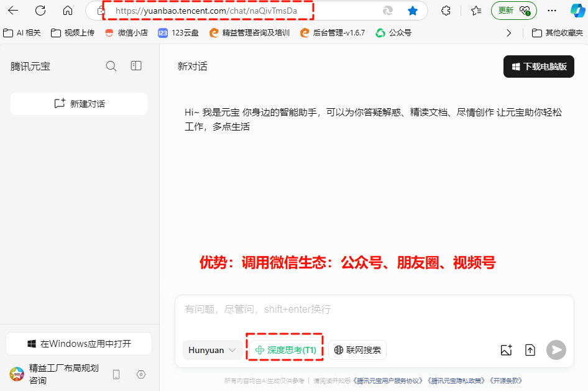Open the 精益管理咨询及培训 bookmark
The height and width of the screenshot is (391, 588).
pos(249,33)
